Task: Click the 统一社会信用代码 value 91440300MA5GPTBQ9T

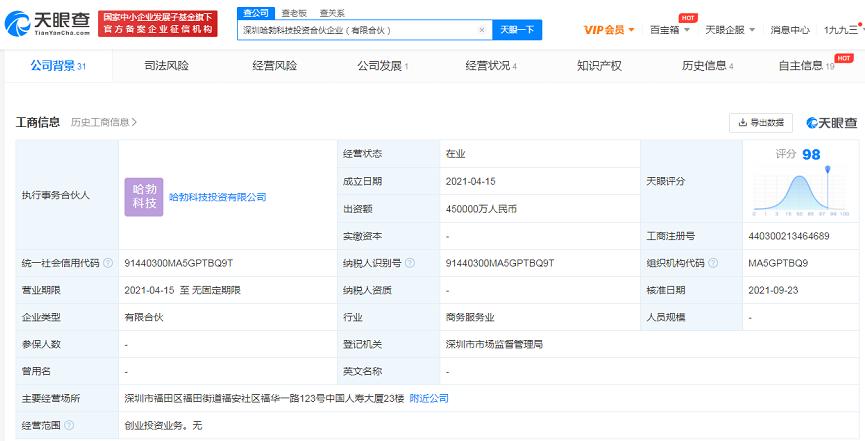Action: (x=179, y=263)
